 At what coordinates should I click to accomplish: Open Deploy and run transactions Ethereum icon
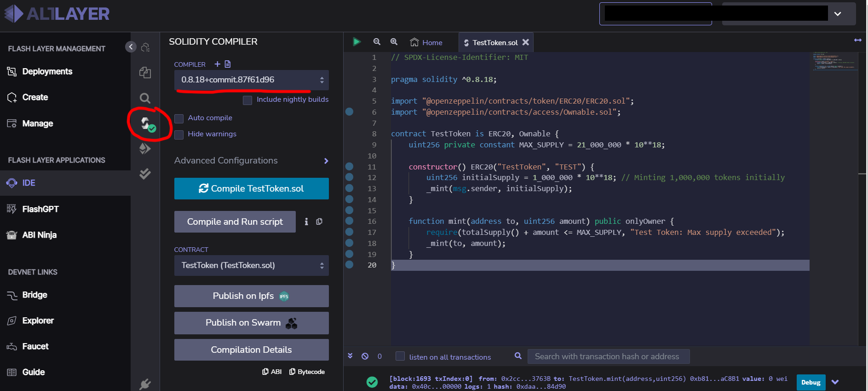(145, 148)
